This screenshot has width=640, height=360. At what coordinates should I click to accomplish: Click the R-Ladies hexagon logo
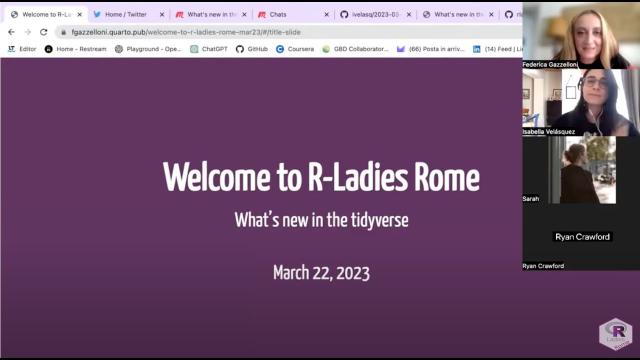(x=616, y=333)
